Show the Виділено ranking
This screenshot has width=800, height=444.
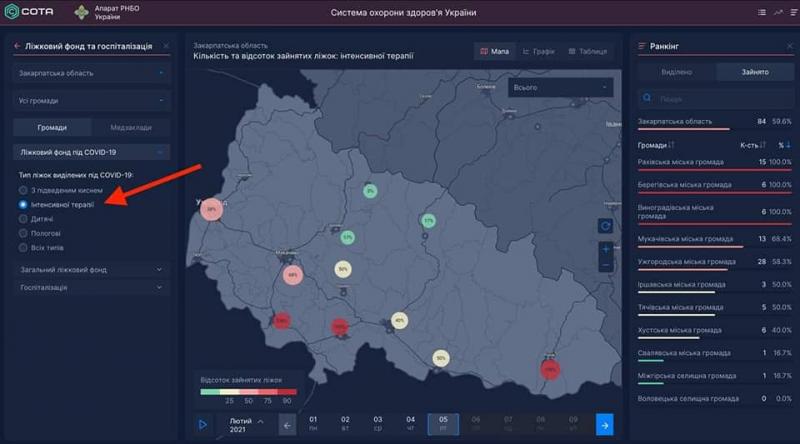click(x=677, y=72)
